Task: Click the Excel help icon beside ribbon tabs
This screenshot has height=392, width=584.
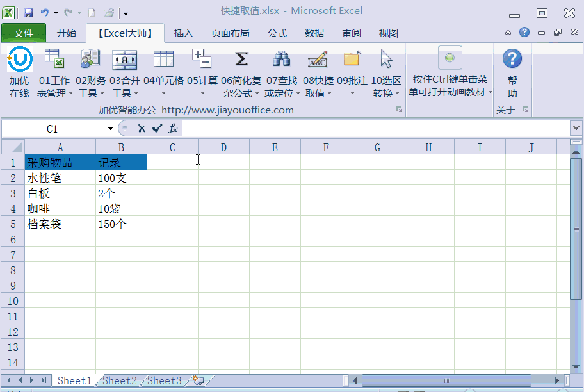Action: coord(524,32)
